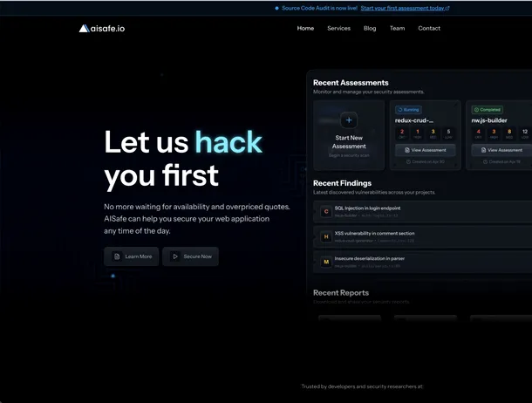Click the 'redux-crud-...' project title

414,120
